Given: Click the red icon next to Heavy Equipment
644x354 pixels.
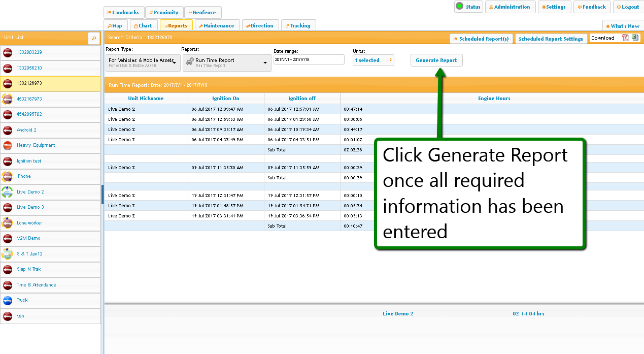Looking at the screenshot, I should point(8,145).
